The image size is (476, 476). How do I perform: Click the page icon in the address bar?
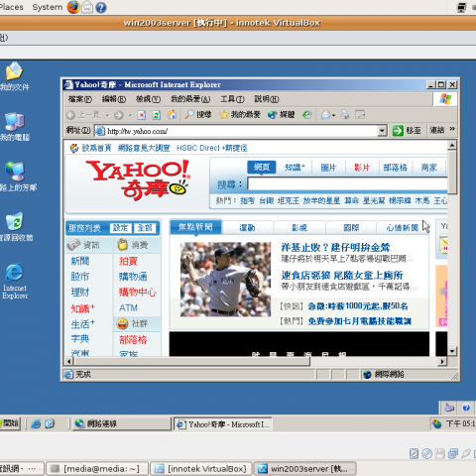(100, 131)
